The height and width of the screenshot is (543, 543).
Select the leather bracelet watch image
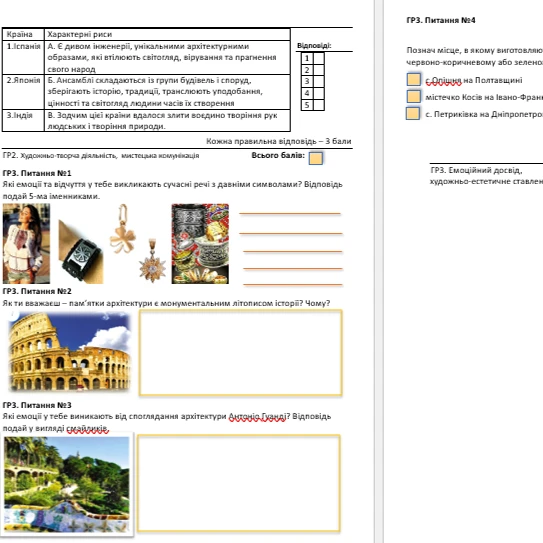tap(81, 252)
